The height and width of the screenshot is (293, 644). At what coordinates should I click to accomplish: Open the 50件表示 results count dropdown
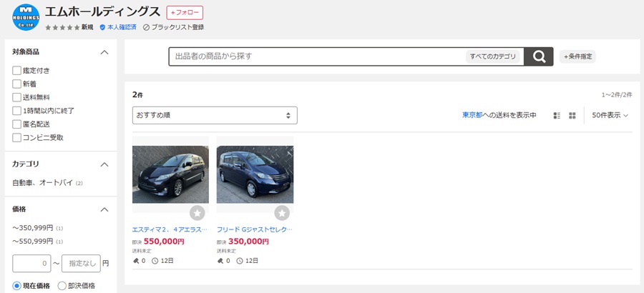[610, 116]
